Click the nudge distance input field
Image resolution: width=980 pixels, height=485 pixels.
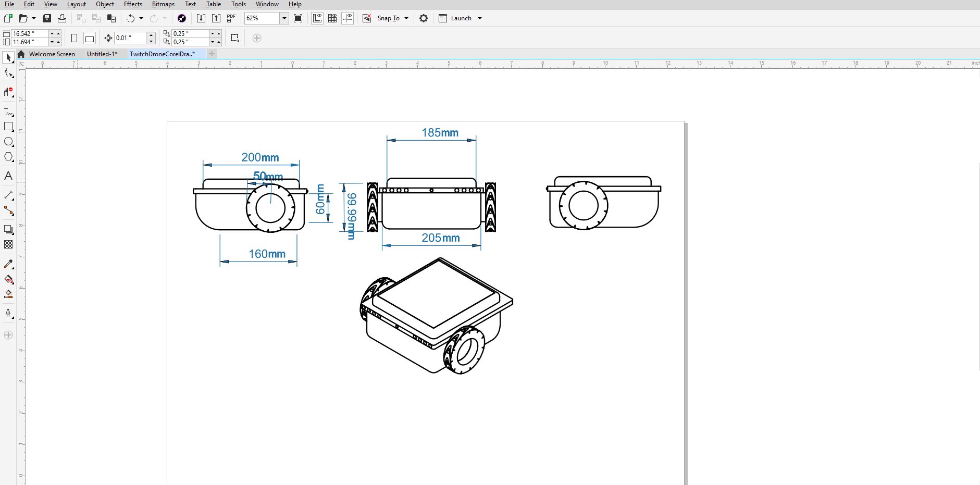(130, 38)
